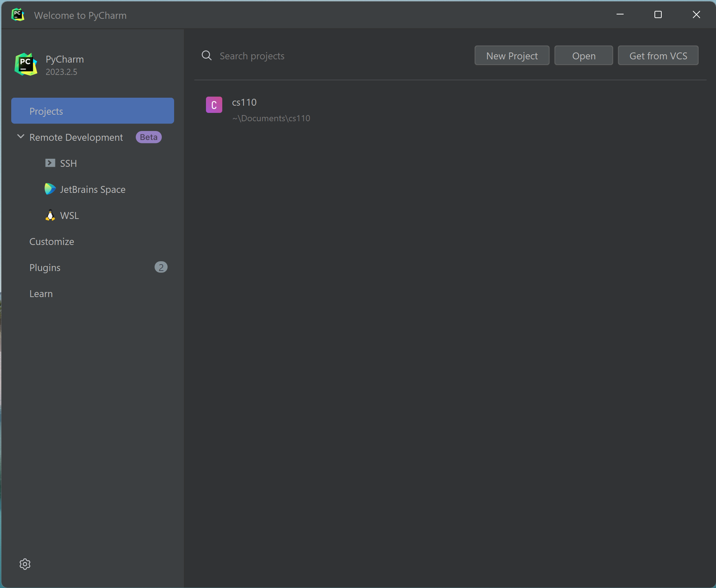716x588 pixels.
Task: Click the PyCharm title bar app icon
Action: 18,15
